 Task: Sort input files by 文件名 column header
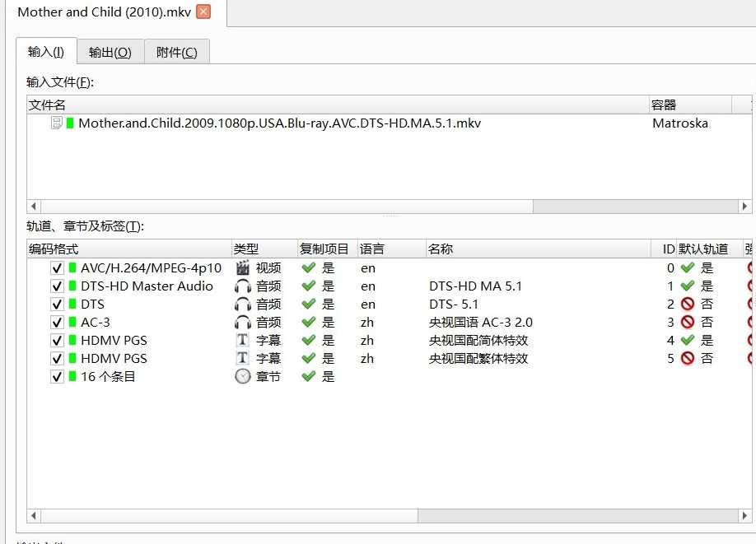click(x=338, y=105)
